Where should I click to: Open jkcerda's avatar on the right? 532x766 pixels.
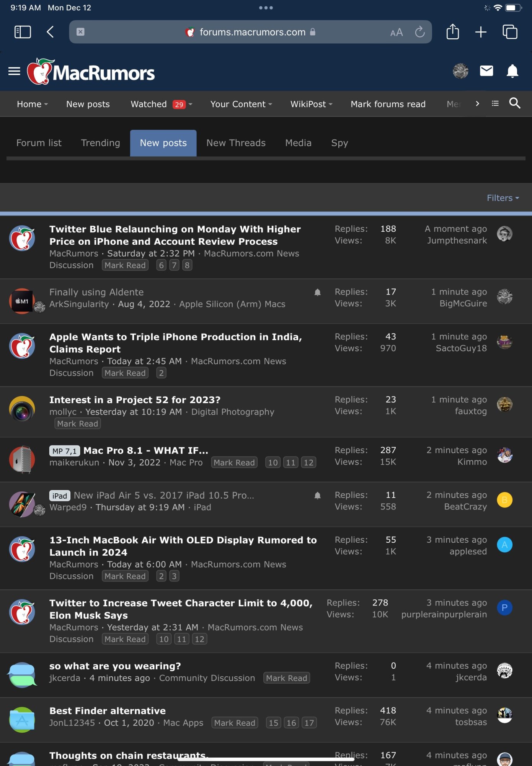click(x=504, y=671)
